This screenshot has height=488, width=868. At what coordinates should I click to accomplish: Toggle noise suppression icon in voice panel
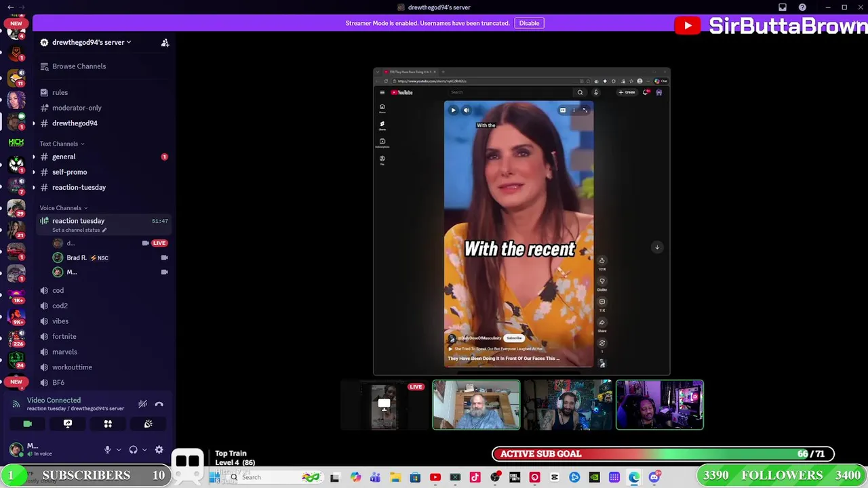pos(142,404)
